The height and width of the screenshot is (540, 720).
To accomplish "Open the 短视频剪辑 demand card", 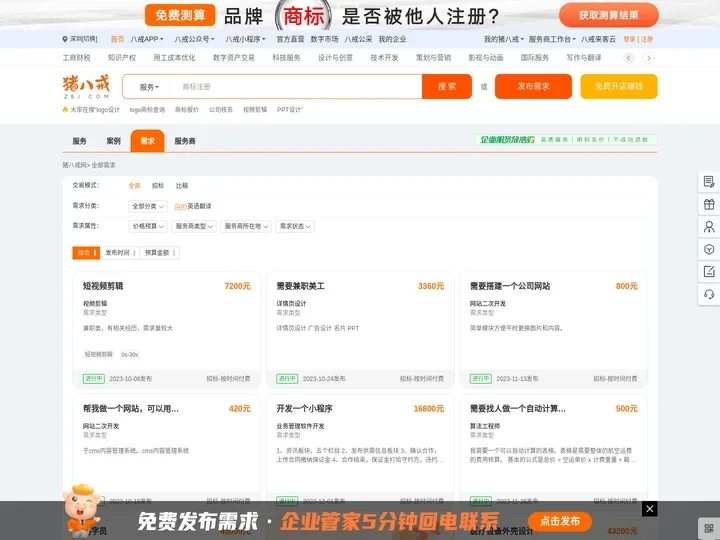I will pos(167,330).
